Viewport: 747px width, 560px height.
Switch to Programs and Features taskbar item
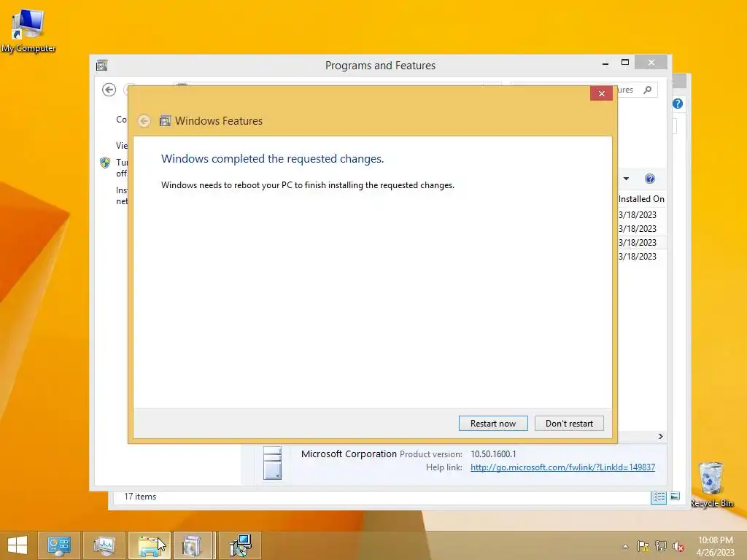click(x=194, y=545)
